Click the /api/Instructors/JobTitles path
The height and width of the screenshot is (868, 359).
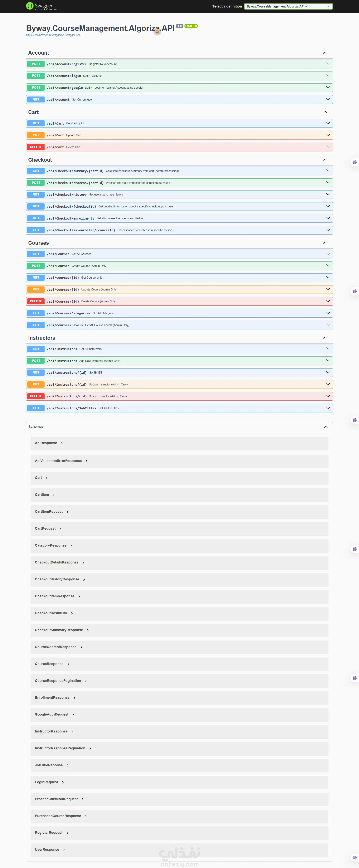point(71,408)
